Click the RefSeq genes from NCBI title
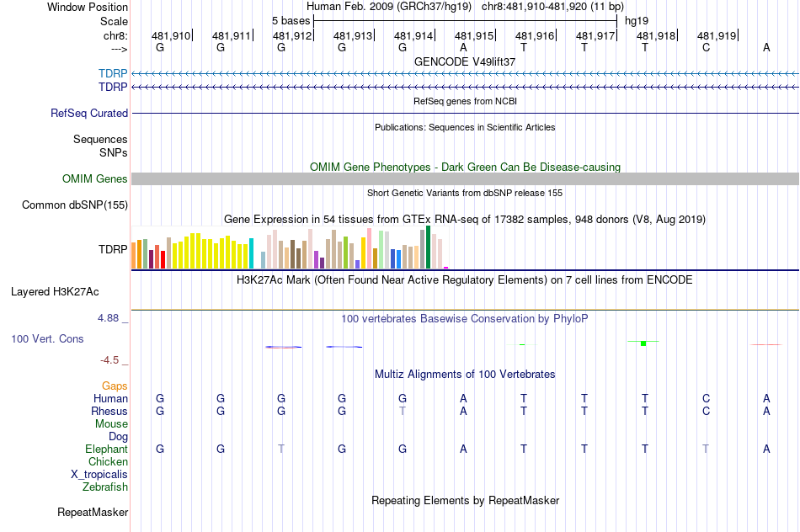Image resolution: width=800 pixels, height=532 pixels. [466, 101]
